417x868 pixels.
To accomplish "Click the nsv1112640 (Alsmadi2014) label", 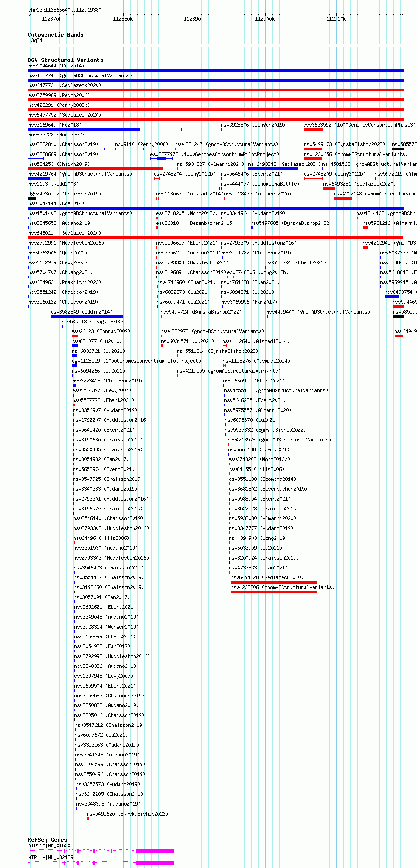I will (x=256, y=341).
